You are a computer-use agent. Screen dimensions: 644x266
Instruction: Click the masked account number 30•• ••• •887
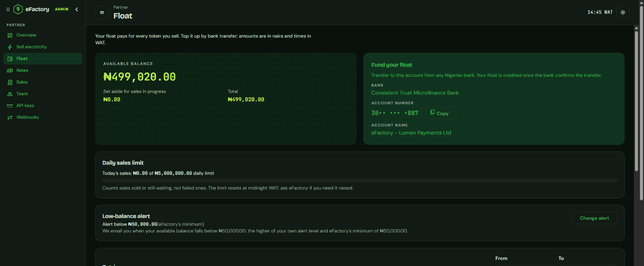tap(395, 113)
